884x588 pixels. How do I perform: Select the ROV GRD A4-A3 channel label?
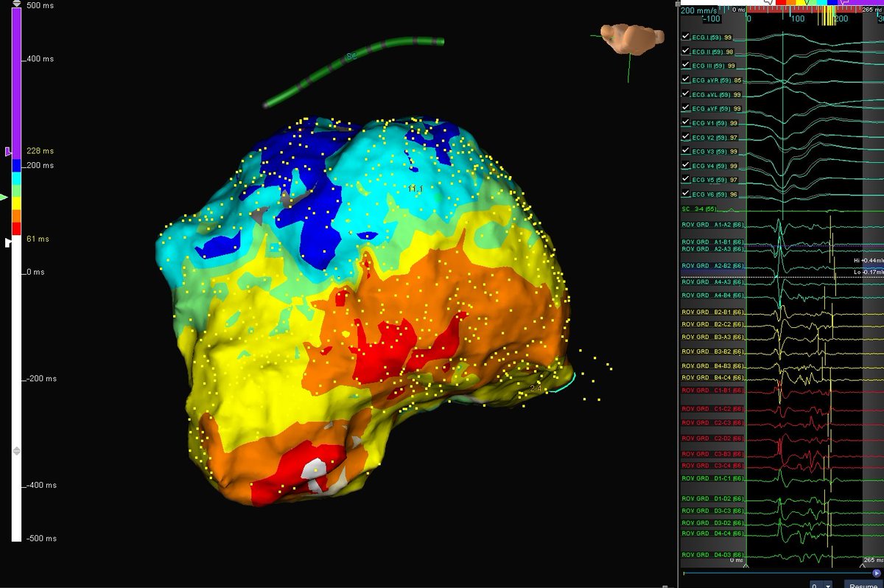pos(712,282)
